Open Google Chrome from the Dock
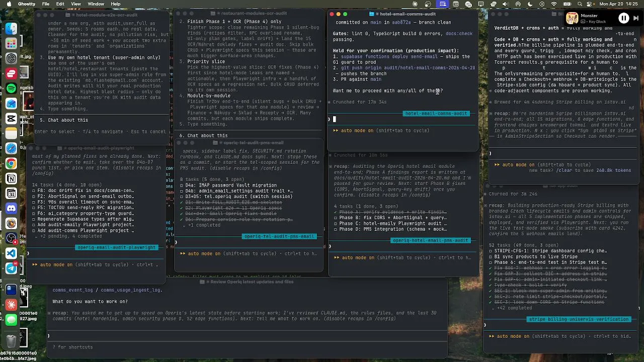644x362 pixels. [x=11, y=164]
